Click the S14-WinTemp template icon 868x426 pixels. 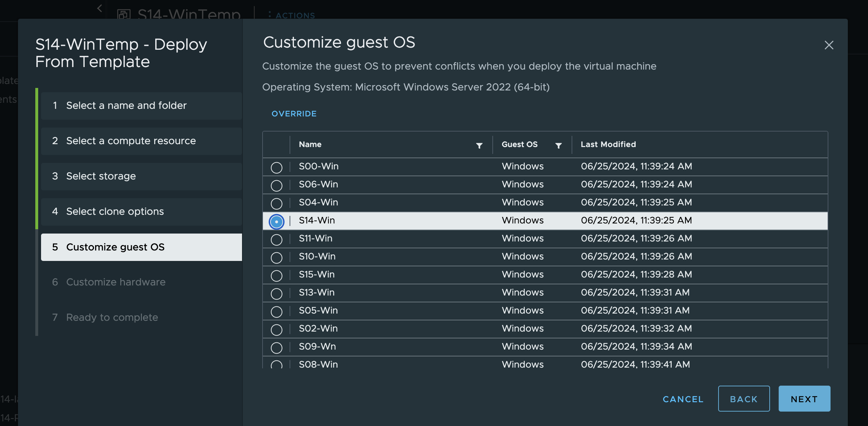pyautogui.click(x=124, y=14)
